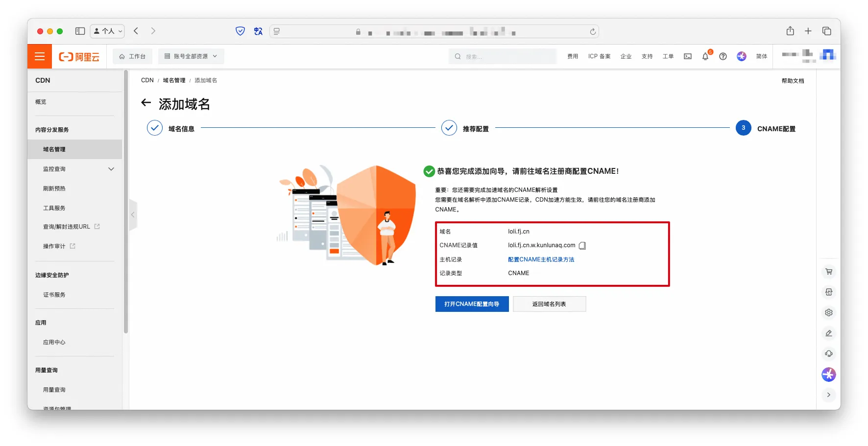Click the help question mark icon
Viewport: 868px width, 446px height.
point(723,56)
